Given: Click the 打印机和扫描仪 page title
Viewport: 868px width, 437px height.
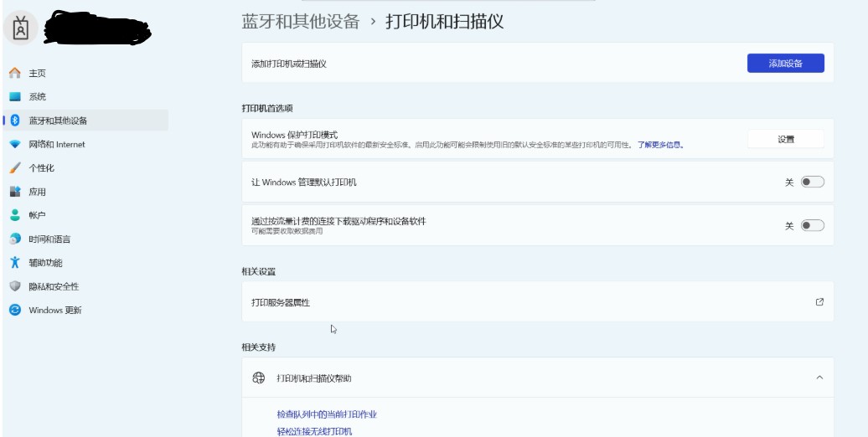Looking at the screenshot, I should pos(445,22).
